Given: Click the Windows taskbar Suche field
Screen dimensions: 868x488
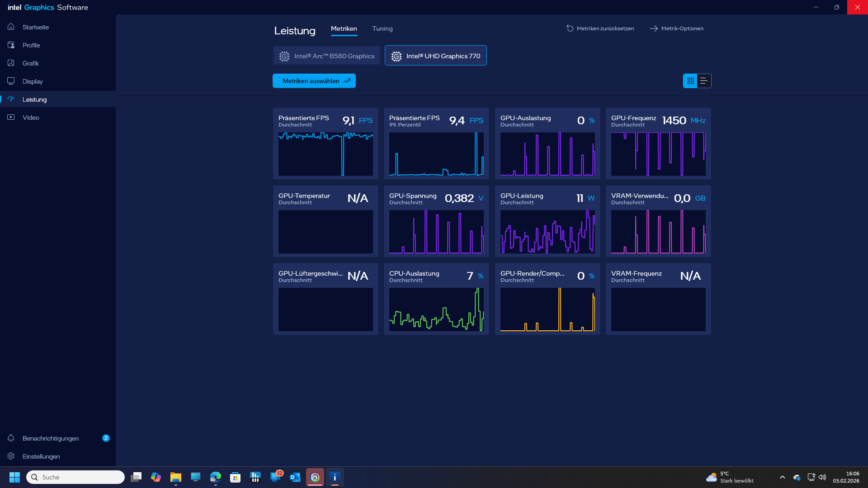Looking at the screenshot, I should point(75,477).
